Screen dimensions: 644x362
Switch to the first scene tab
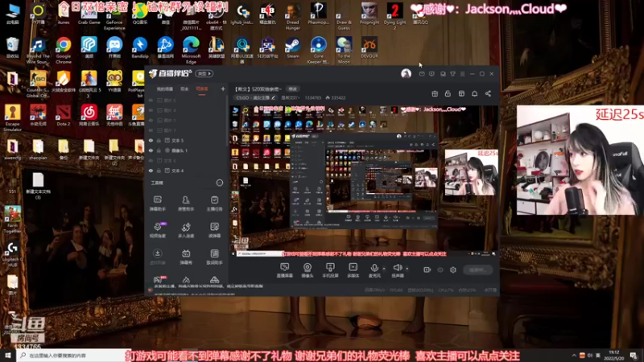(x=165, y=89)
